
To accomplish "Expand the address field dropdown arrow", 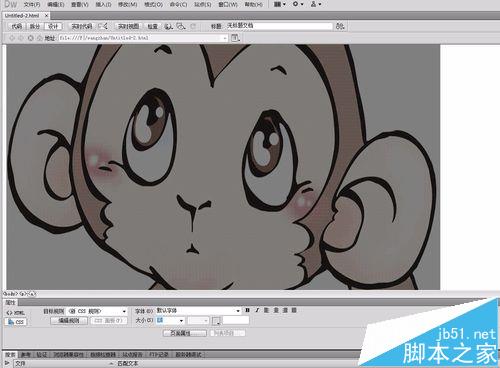I will coord(225,38).
